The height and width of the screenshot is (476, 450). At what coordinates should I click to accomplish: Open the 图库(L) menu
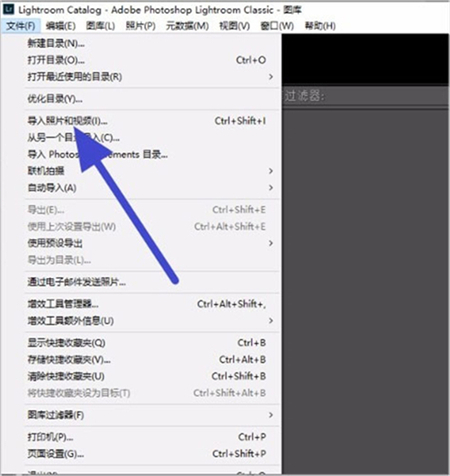(x=100, y=26)
